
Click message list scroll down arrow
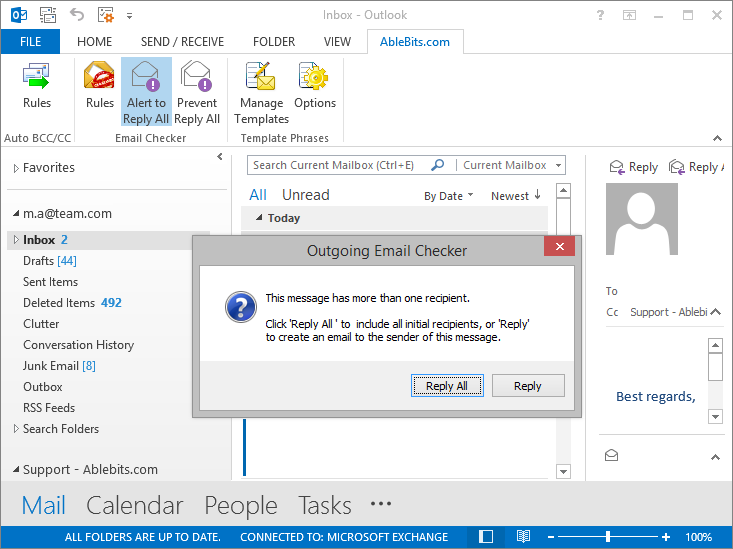(x=563, y=471)
